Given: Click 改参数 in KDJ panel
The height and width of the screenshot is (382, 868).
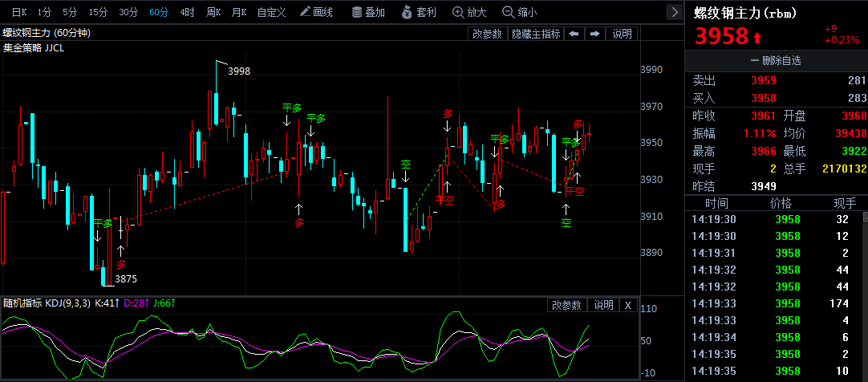Looking at the screenshot, I should click(567, 305).
